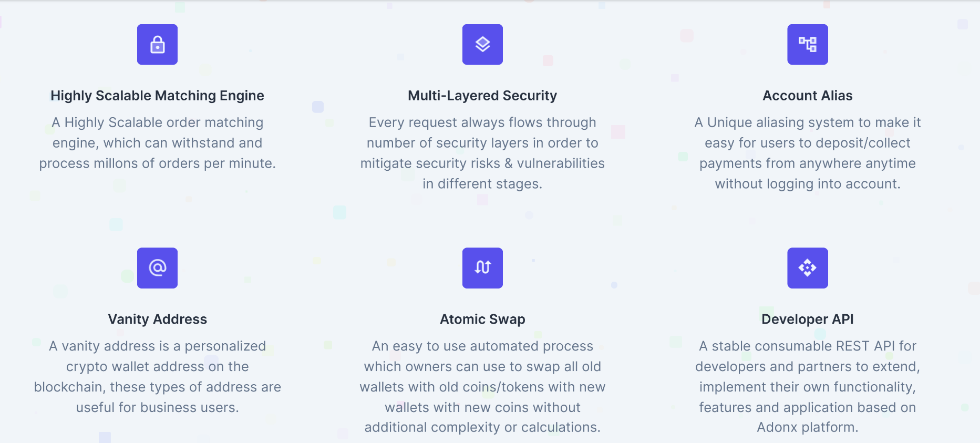Select the Multi-Layered Security heading
The image size is (980, 443).
(x=482, y=96)
